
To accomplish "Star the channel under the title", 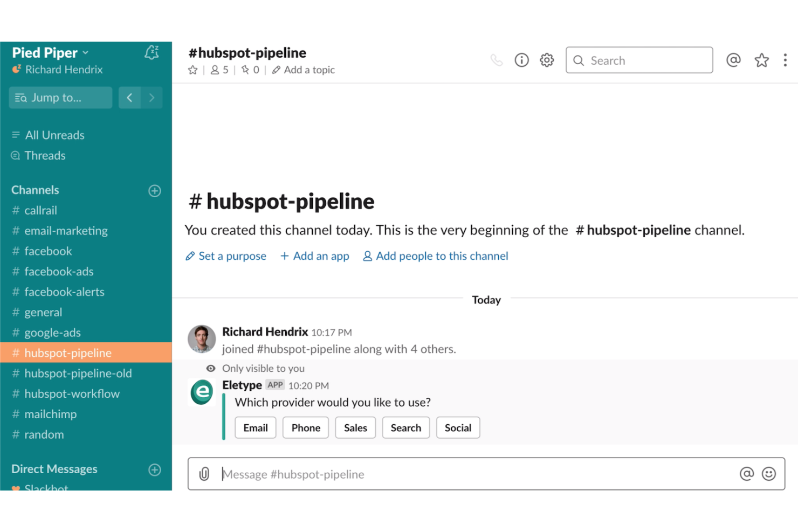I will click(x=192, y=70).
